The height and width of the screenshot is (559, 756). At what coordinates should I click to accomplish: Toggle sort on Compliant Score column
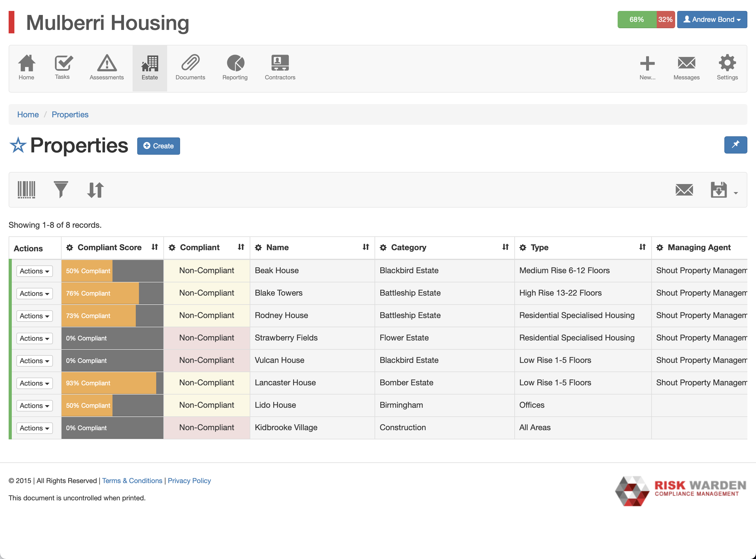[155, 247]
